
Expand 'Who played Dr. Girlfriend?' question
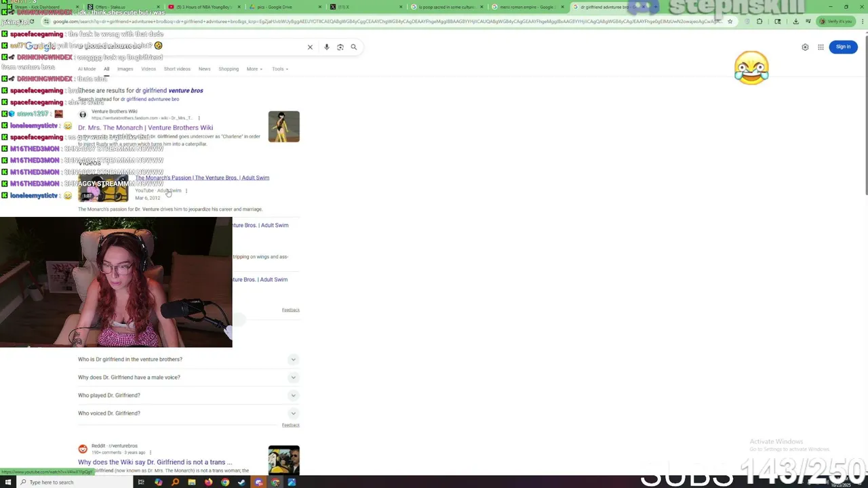click(x=189, y=395)
